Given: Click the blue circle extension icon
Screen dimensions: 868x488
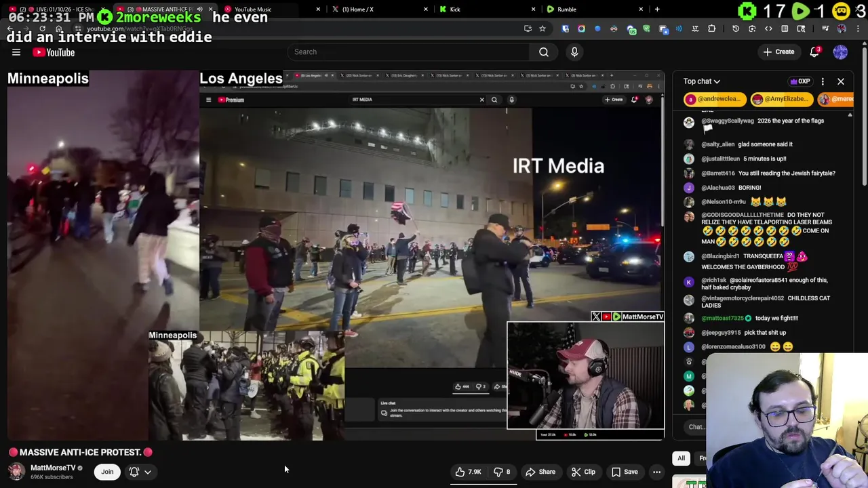Looking at the screenshot, I should (x=597, y=28).
